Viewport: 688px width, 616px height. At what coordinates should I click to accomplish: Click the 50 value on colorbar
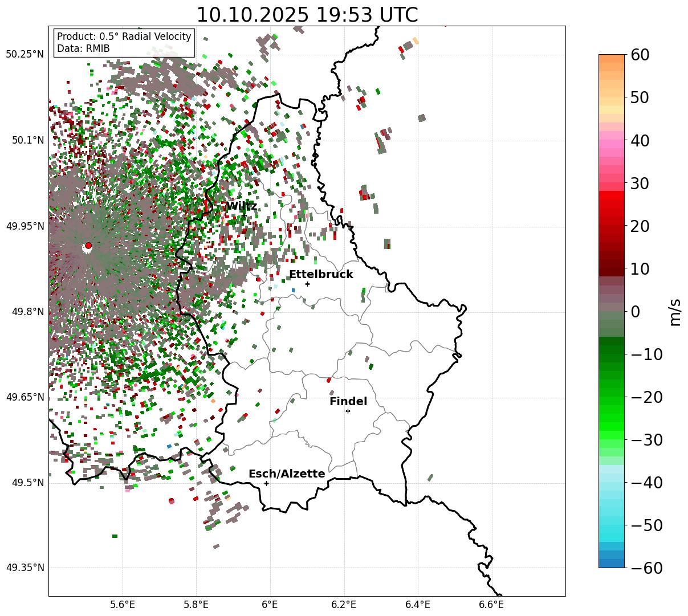(x=641, y=97)
